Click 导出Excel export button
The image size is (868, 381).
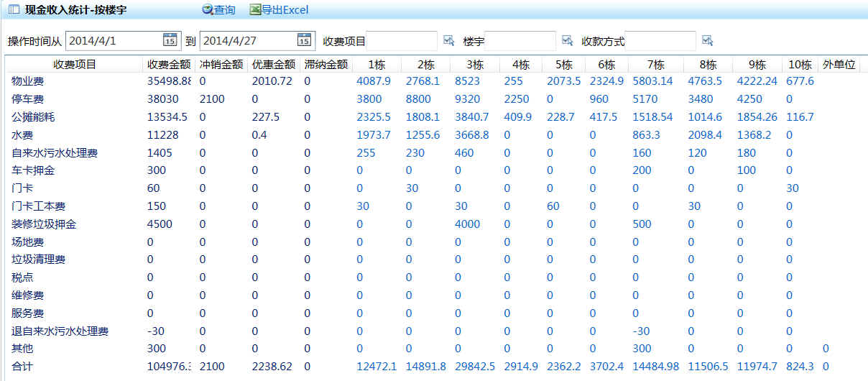coord(280,9)
